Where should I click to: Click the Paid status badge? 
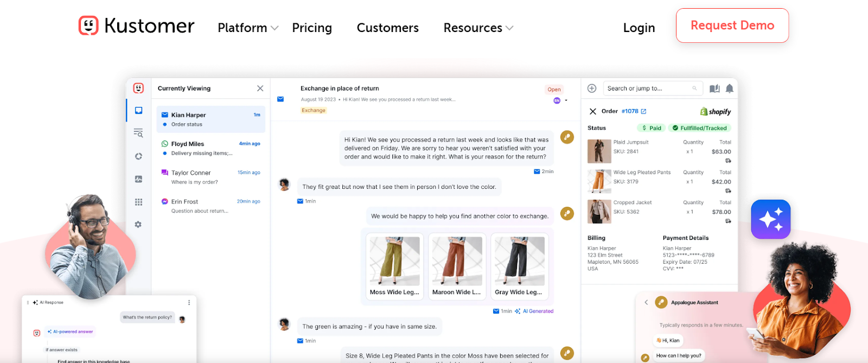[x=651, y=128]
